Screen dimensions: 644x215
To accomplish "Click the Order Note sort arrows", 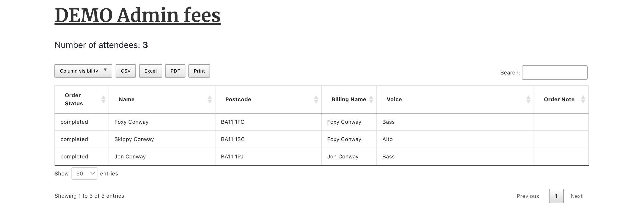I will (x=583, y=99).
